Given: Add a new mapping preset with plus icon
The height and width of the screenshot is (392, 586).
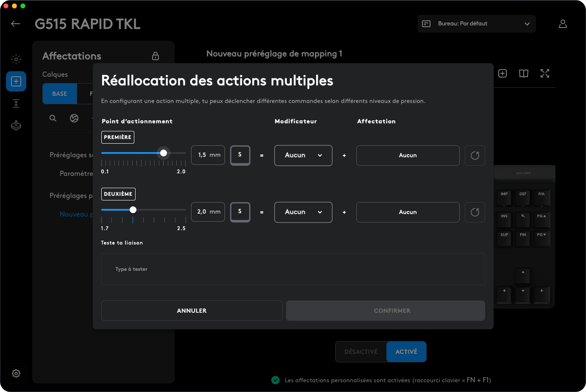Looking at the screenshot, I should pos(503,73).
